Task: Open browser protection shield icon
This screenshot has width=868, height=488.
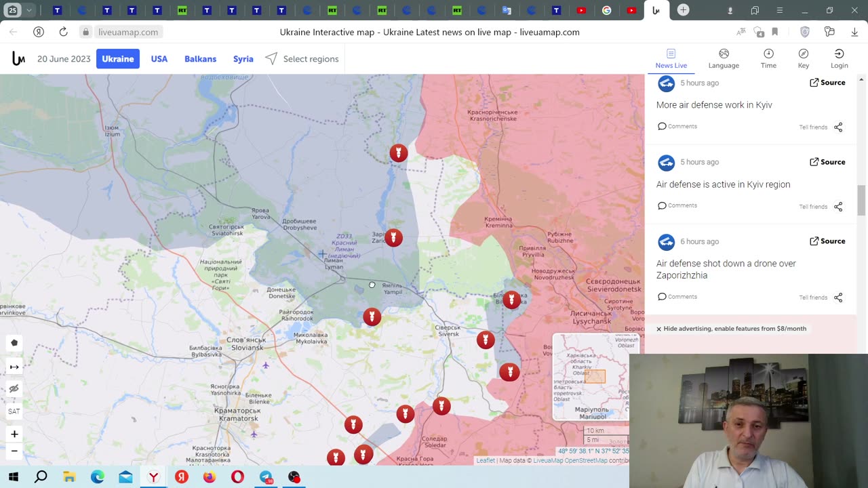Action: pos(805,32)
